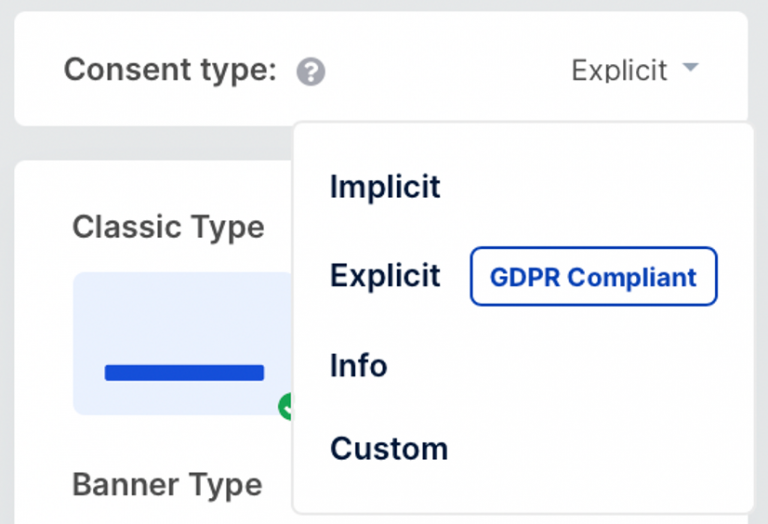This screenshot has width=768, height=524.
Task: Click the dropdown caret next to Explicit
Action: tap(691, 67)
